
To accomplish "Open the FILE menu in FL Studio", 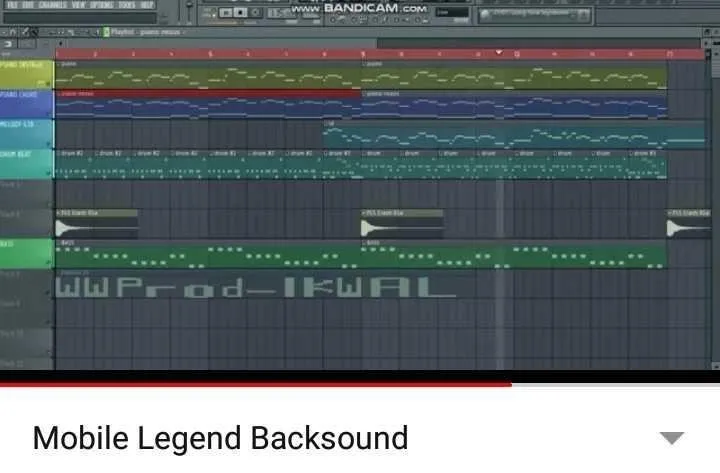I will 11,5.
